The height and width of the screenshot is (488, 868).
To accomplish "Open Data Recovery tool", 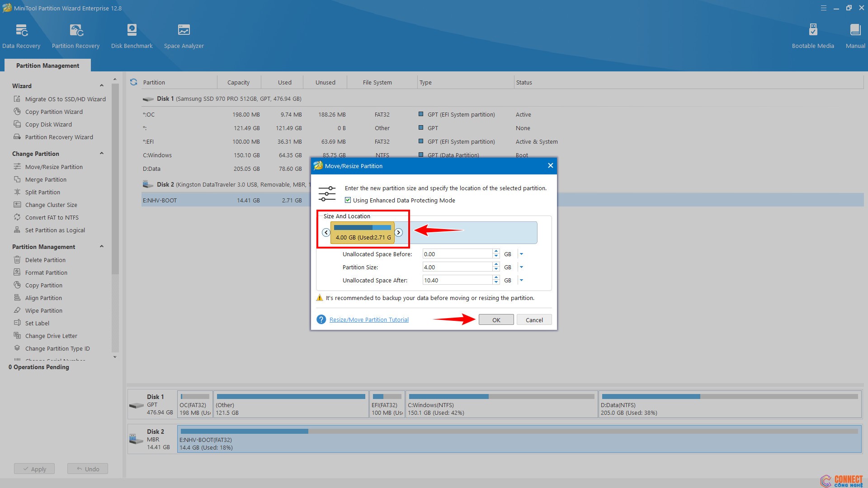I will [x=21, y=37].
